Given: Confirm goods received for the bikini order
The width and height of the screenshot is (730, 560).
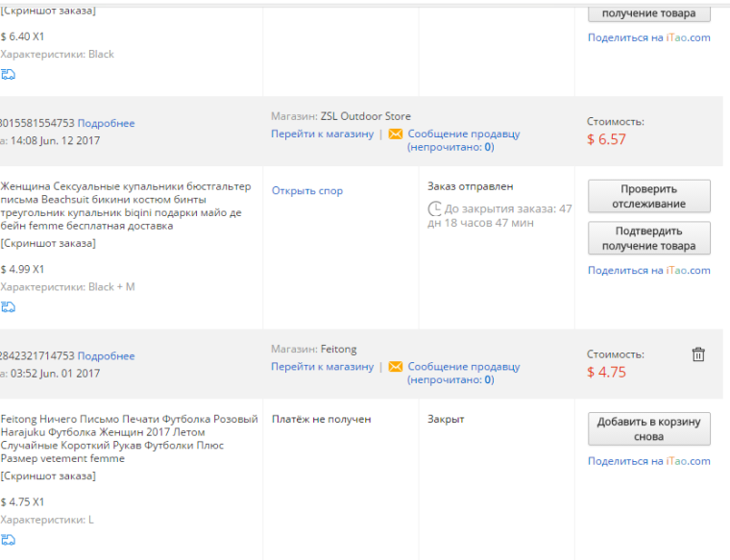Looking at the screenshot, I should tap(649, 238).
